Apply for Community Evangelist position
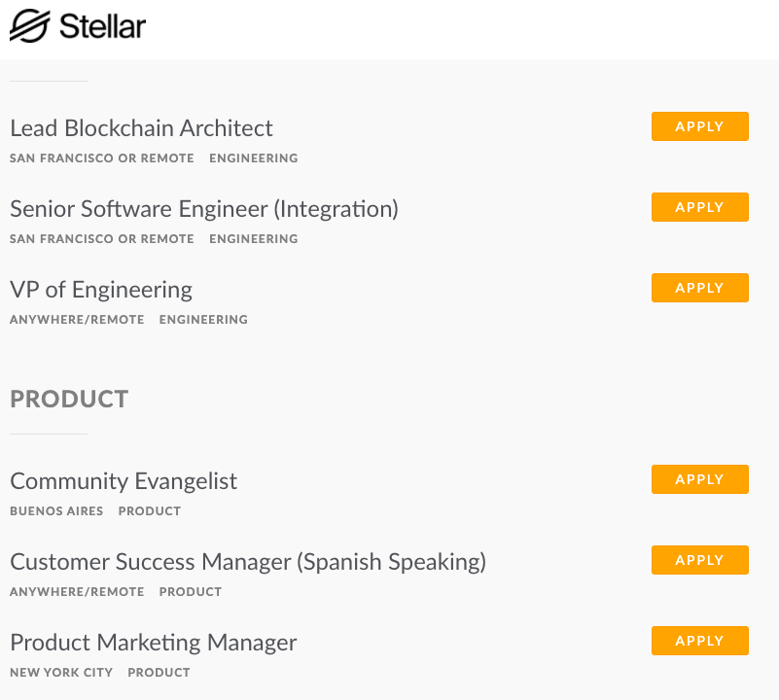Viewport: 779px width, 700px height. (x=699, y=479)
